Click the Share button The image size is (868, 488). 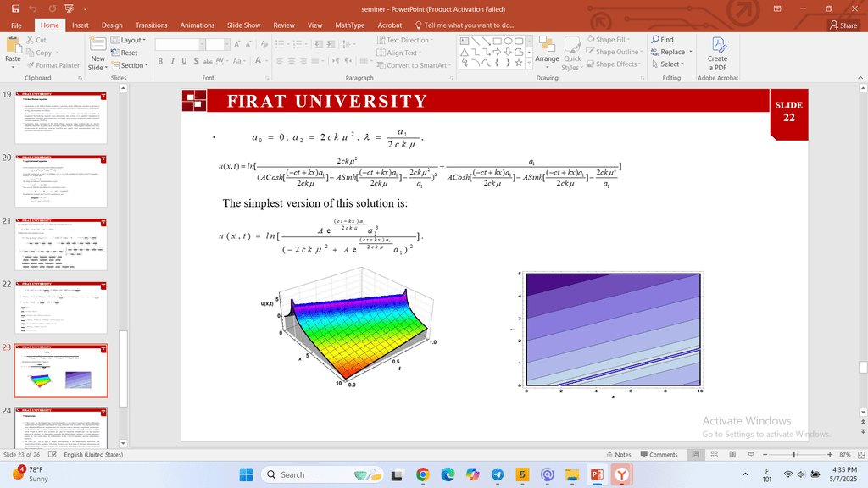(843, 25)
